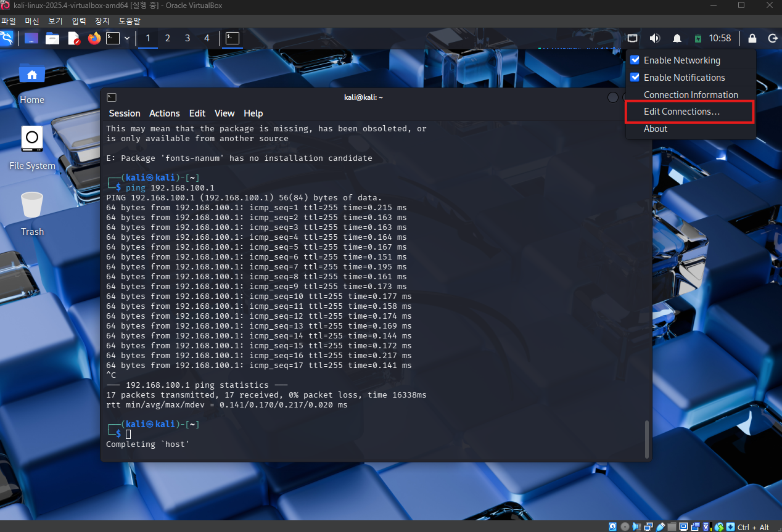The width and height of the screenshot is (782, 532).
Task: Open VirtualBox 머신 menu
Action: (31, 21)
